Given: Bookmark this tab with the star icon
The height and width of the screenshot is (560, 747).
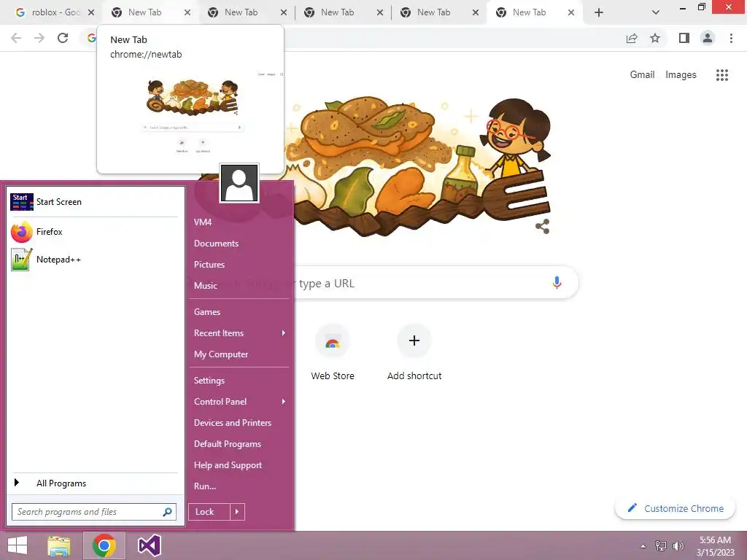Looking at the screenshot, I should pyautogui.click(x=655, y=38).
